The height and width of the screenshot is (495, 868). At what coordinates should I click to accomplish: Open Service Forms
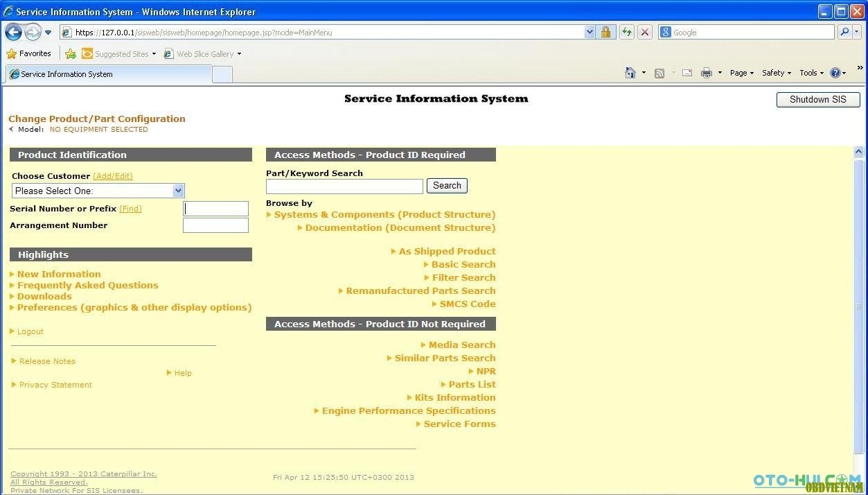coord(459,424)
